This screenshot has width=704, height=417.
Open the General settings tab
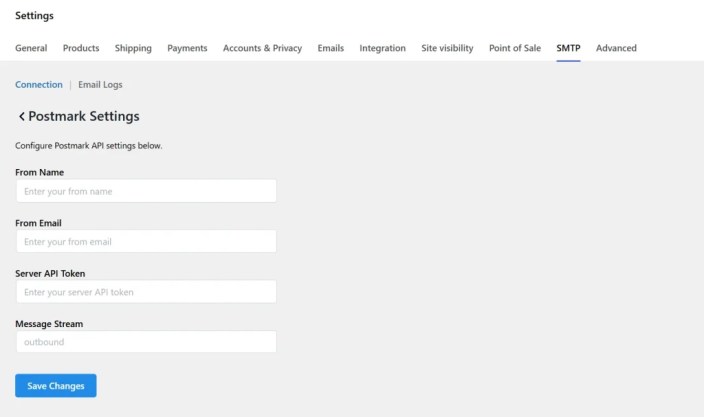(x=31, y=48)
